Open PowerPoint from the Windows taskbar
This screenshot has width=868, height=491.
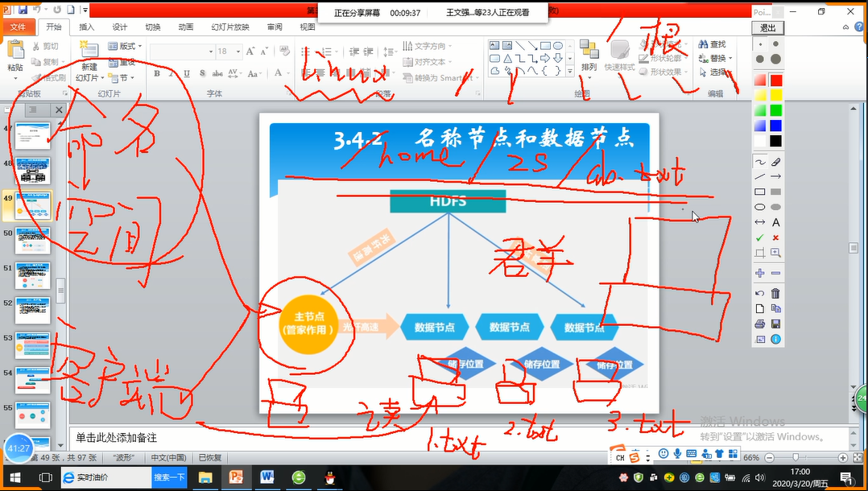[x=237, y=477]
